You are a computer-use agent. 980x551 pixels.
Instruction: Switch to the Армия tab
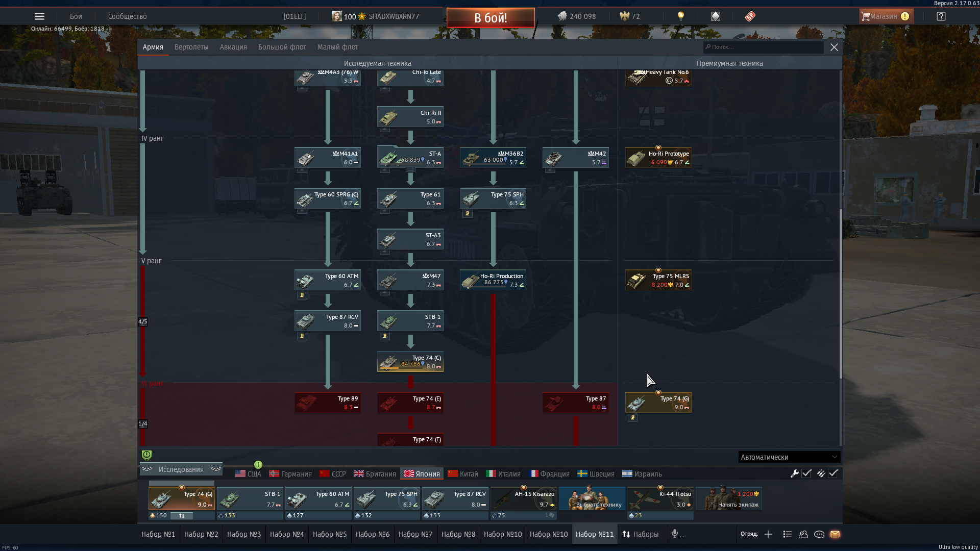tap(153, 47)
